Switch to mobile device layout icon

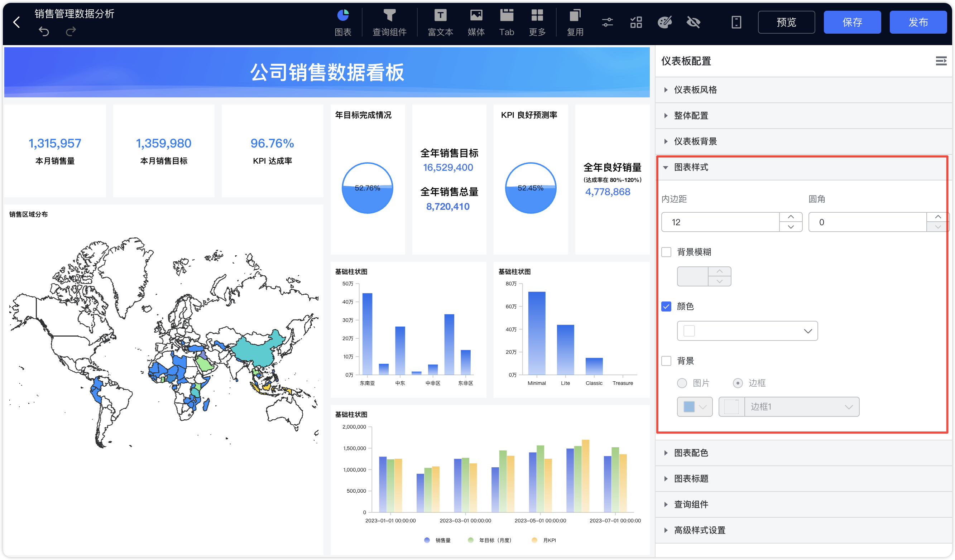(736, 22)
